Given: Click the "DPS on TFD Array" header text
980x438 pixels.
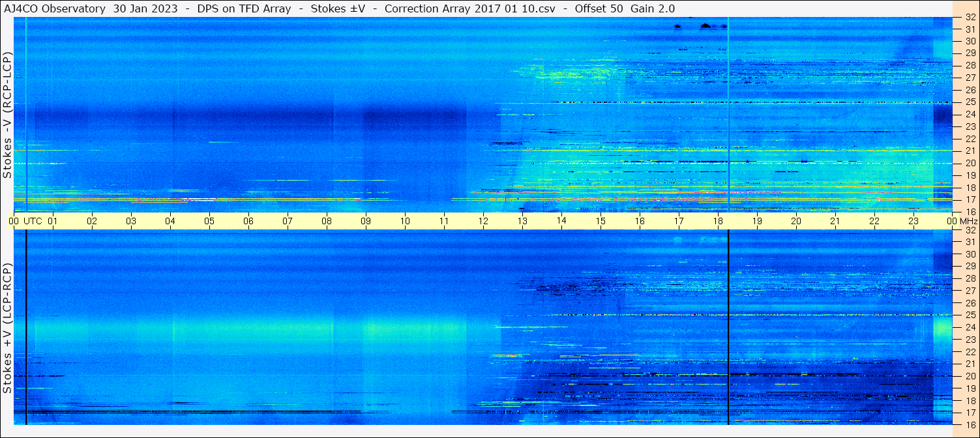Looking at the screenshot, I should tap(243, 8).
